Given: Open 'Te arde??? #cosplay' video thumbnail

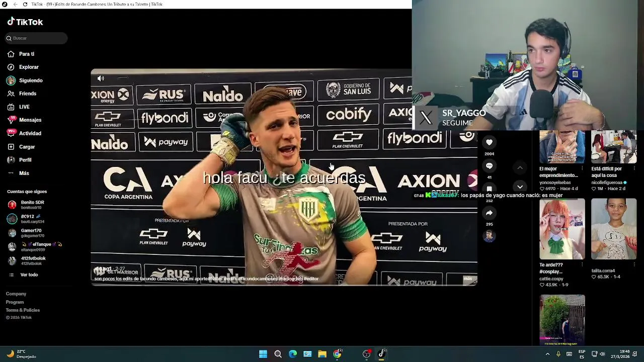Looking at the screenshot, I should 562,229.
